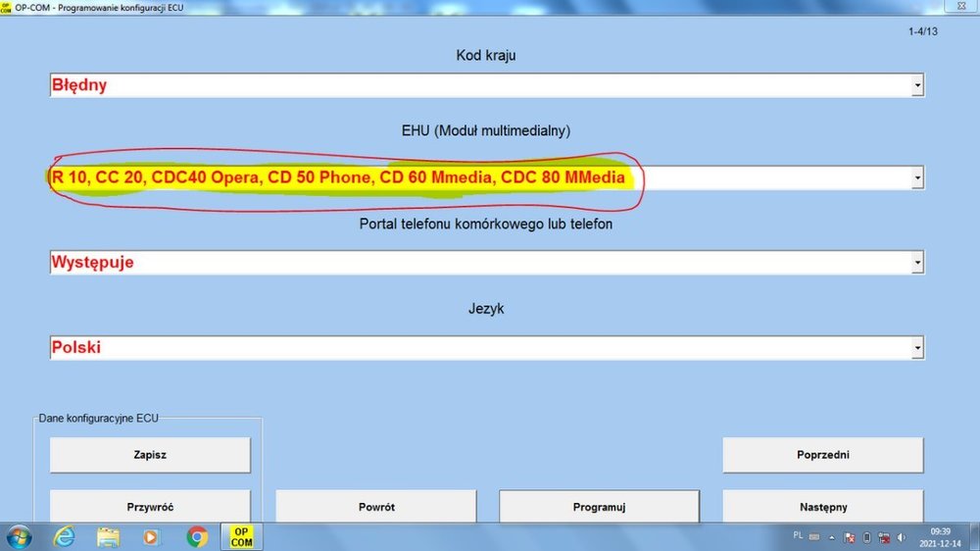Image resolution: width=980 pixels, height=551 pixels.
Task: Expand the Kod kraju dropdown arrow
Action: 917,85
